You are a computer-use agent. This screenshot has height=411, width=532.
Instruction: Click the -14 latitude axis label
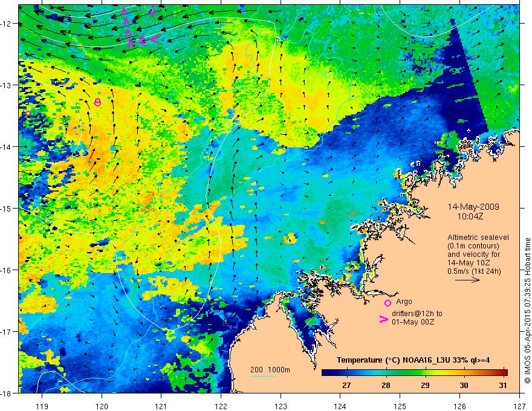click(x=7, y=147)
